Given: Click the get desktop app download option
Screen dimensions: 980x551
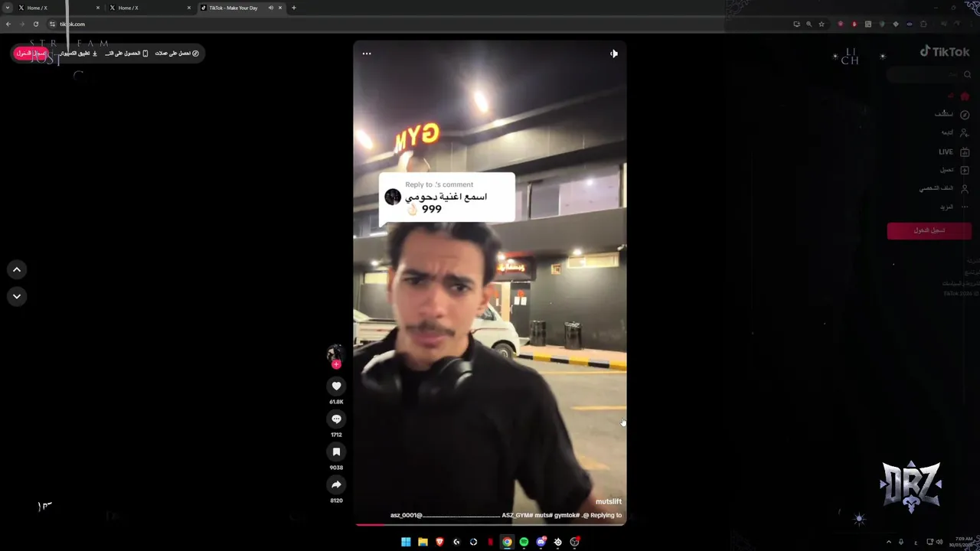Looking at the screenshot, I should 79,54.
